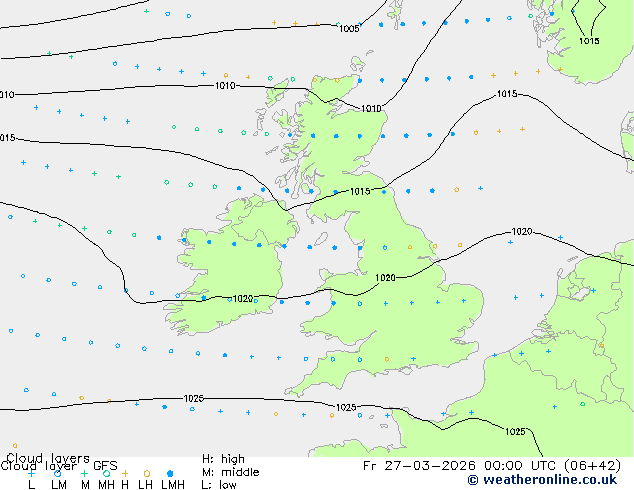Click the date text Fr 27-03-2026 00:00 UTC

pyautogui.click(x=461, y=466)
